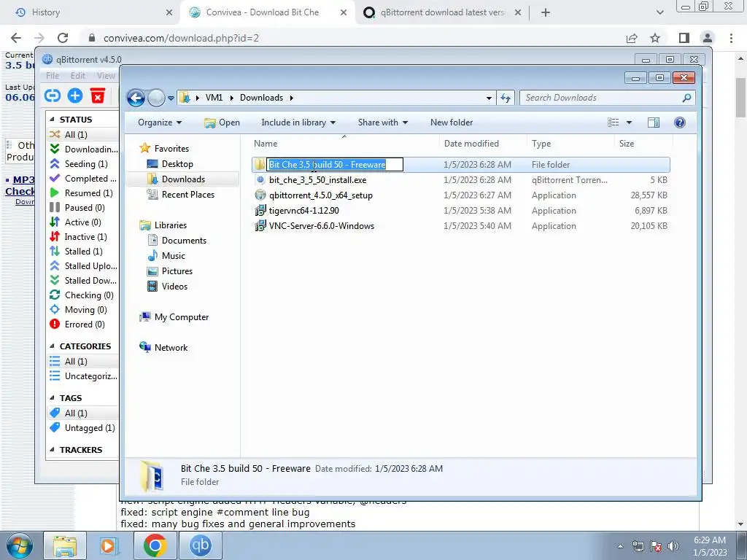Open the view options dropdown arrow
Viewport: 747px width, 560px height.
pos(629,122)
